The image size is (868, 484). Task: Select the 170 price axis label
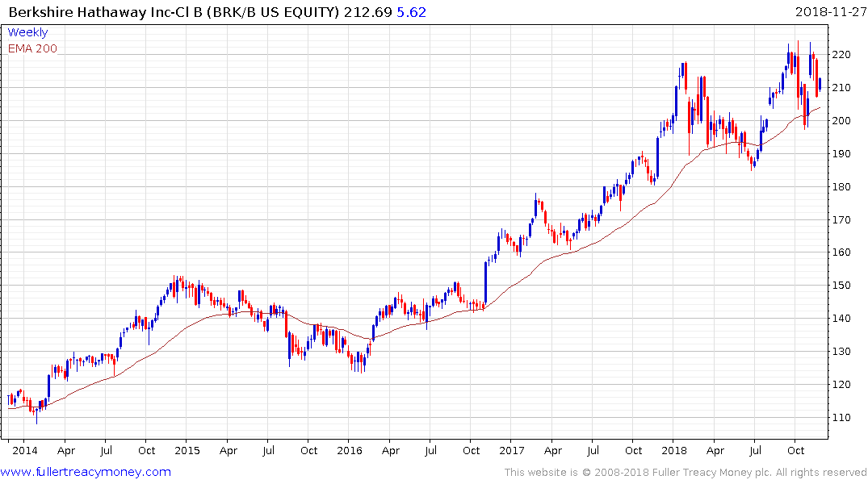tap(841, 219)
